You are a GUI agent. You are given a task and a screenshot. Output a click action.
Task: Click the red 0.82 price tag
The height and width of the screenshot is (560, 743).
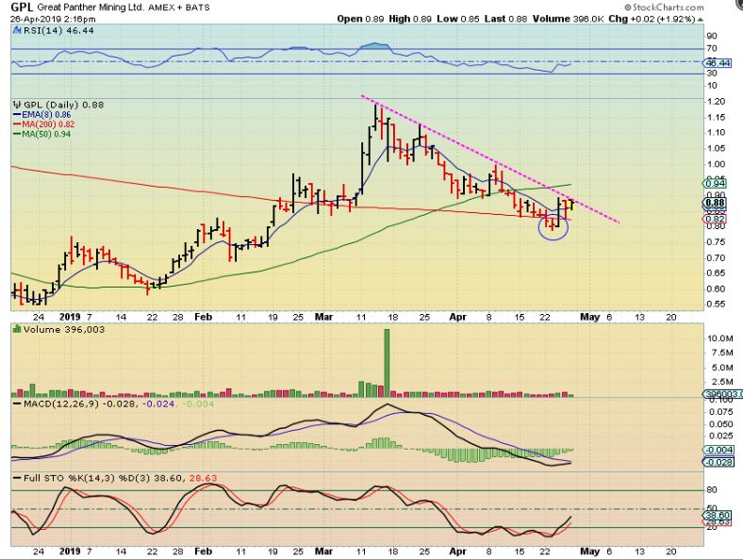click(x=716, y=219)
